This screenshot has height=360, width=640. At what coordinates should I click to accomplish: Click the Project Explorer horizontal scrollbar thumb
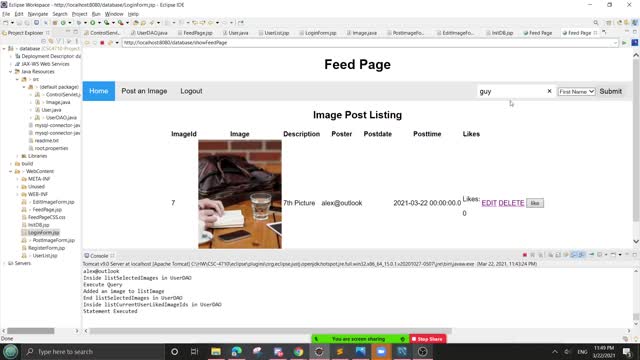coord(31,331)
